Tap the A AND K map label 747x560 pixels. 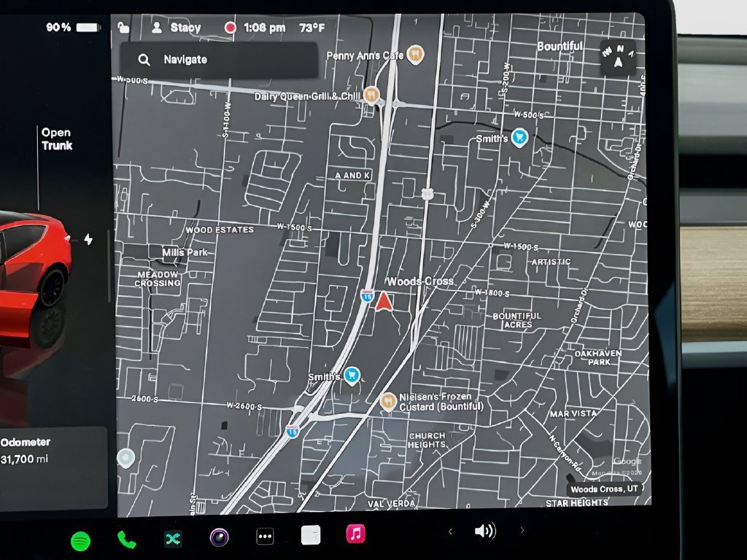(x=352, y=175)
